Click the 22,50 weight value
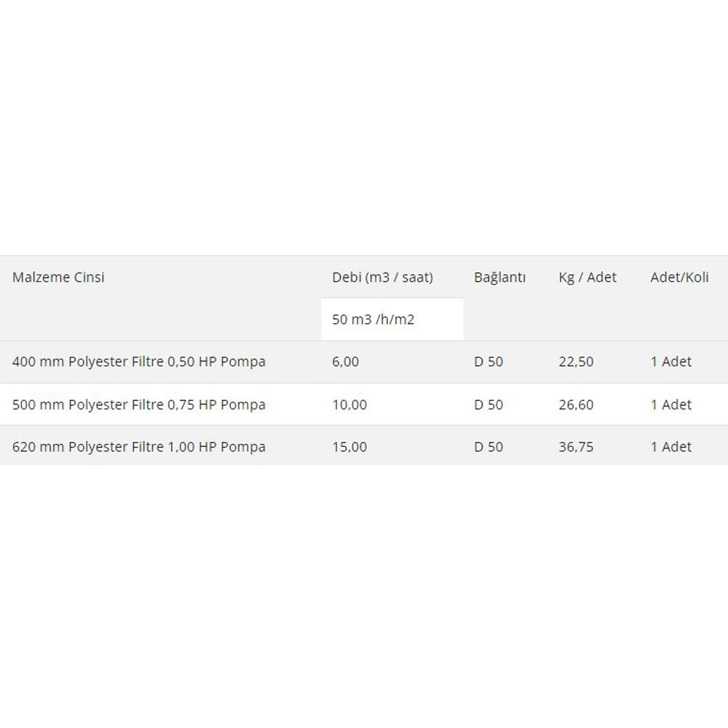This screenshot has height=728, width=728. click(576, 362)
